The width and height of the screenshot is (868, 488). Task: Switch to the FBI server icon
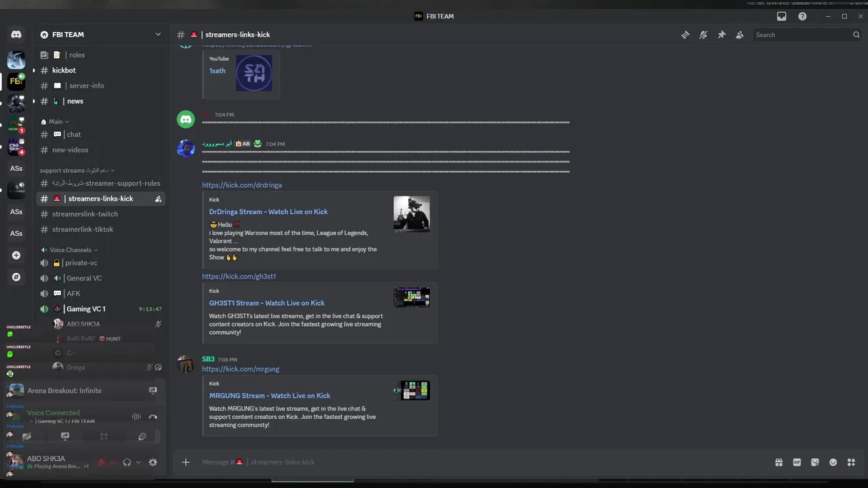pos(16,81)
